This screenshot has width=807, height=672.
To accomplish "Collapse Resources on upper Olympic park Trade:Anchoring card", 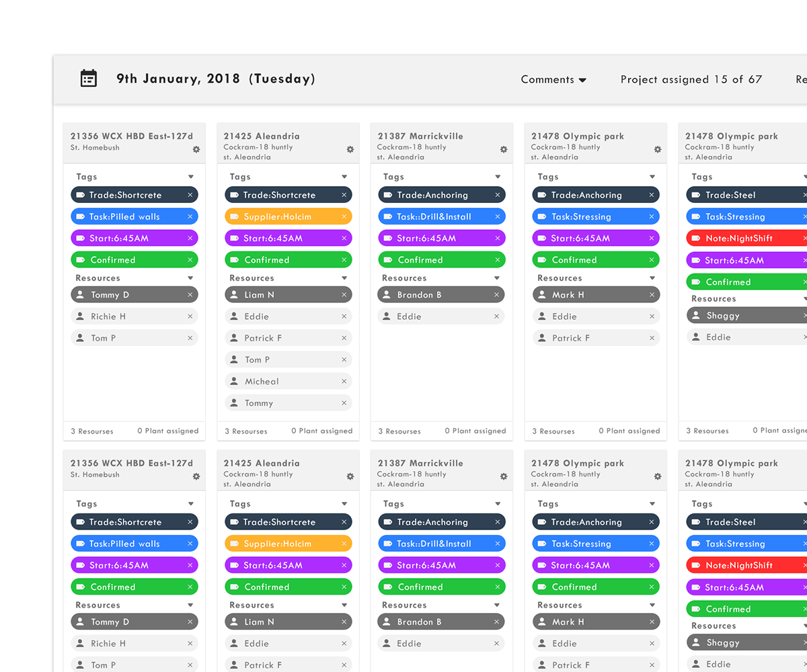I will 652,278.
